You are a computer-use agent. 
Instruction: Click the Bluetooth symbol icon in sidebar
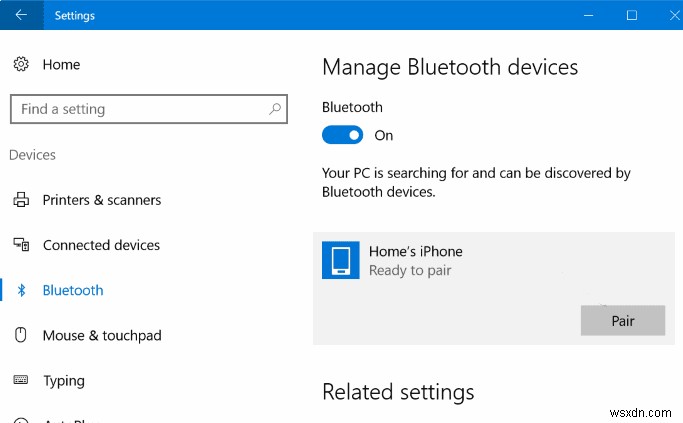(x=21, y=290)
